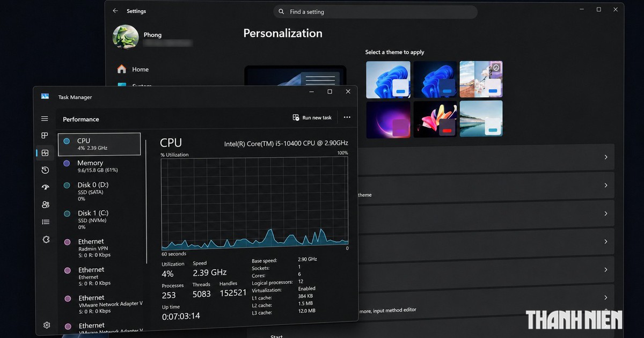Screen dimensions: 644x338
Task: Expand the first personalization row chevron
Action: [606, 157]
